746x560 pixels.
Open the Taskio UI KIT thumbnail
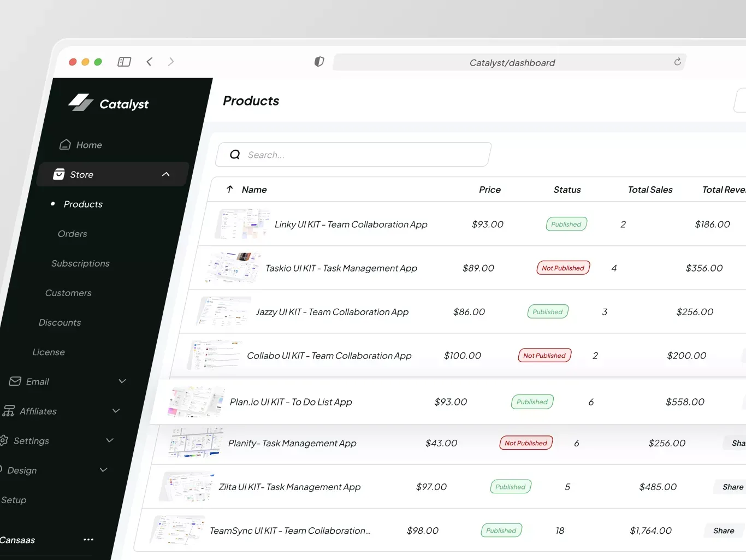coord(233,267)
